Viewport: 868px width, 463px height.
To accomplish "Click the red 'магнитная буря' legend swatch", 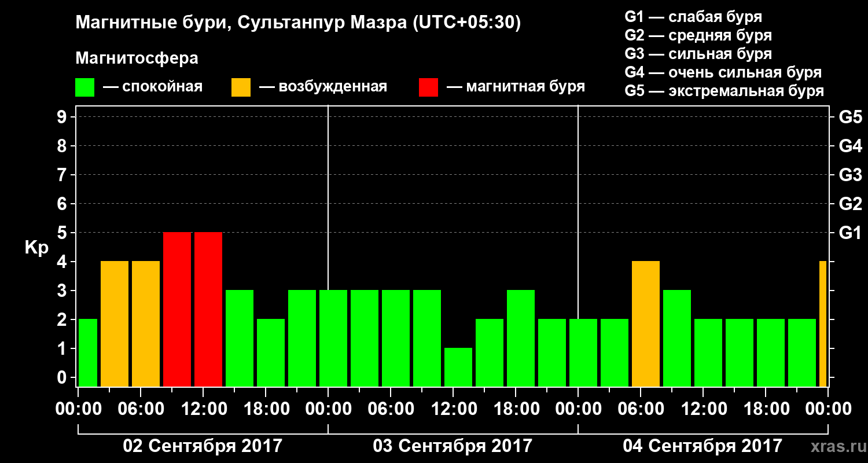I will click(x=428, y=87).
